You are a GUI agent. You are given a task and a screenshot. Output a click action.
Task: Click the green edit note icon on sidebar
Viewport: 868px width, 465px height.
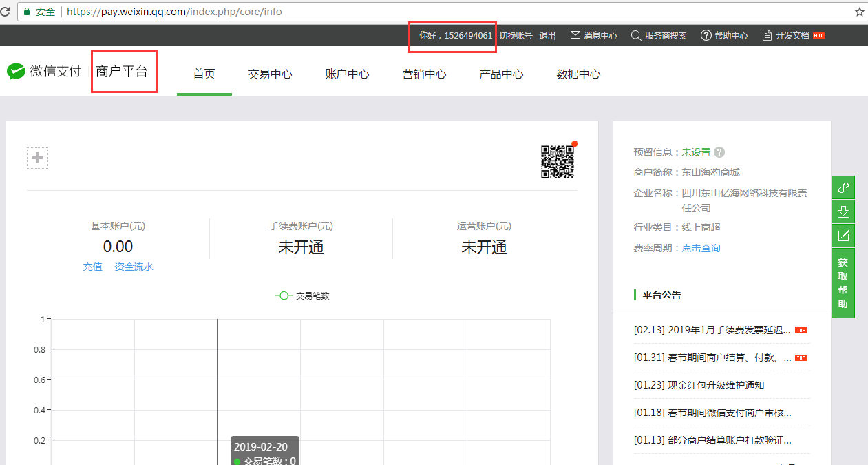pos(843,236)
